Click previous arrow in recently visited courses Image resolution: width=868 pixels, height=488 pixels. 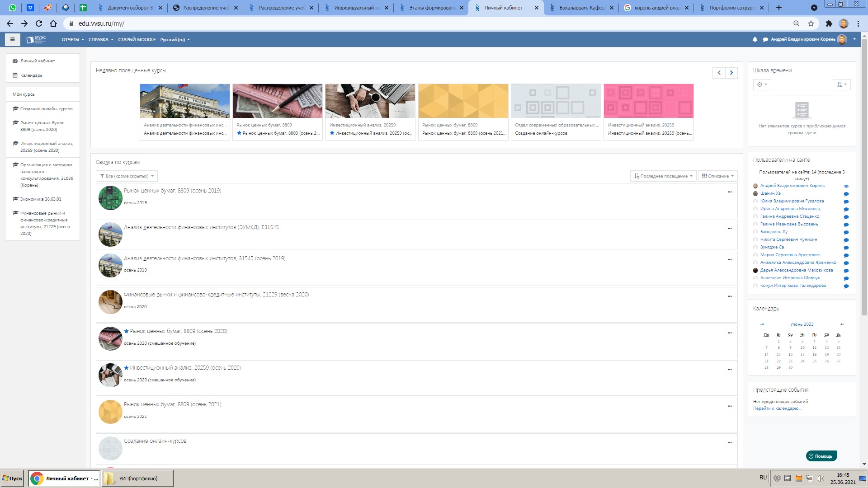click(x=719, y=73)
